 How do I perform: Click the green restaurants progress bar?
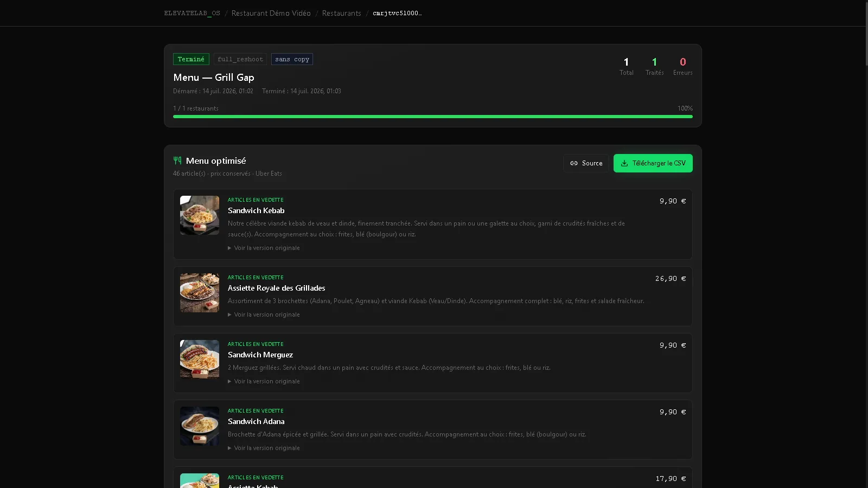433,117
